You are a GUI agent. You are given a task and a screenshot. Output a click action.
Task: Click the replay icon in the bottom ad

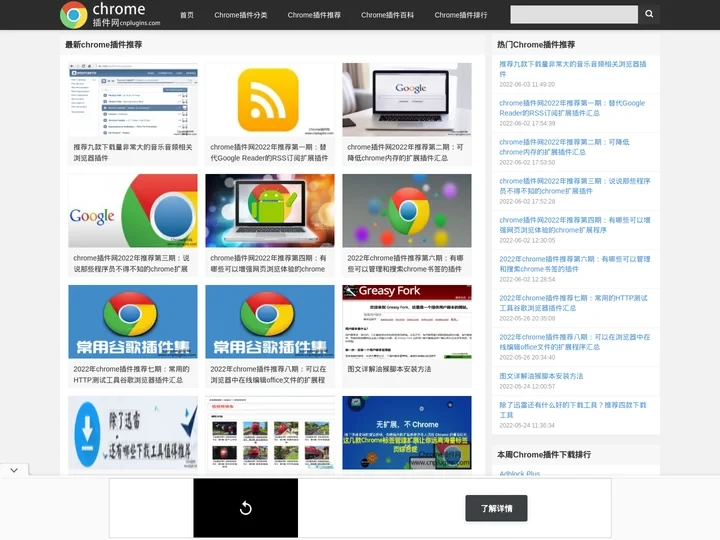(x=246, y=508)
